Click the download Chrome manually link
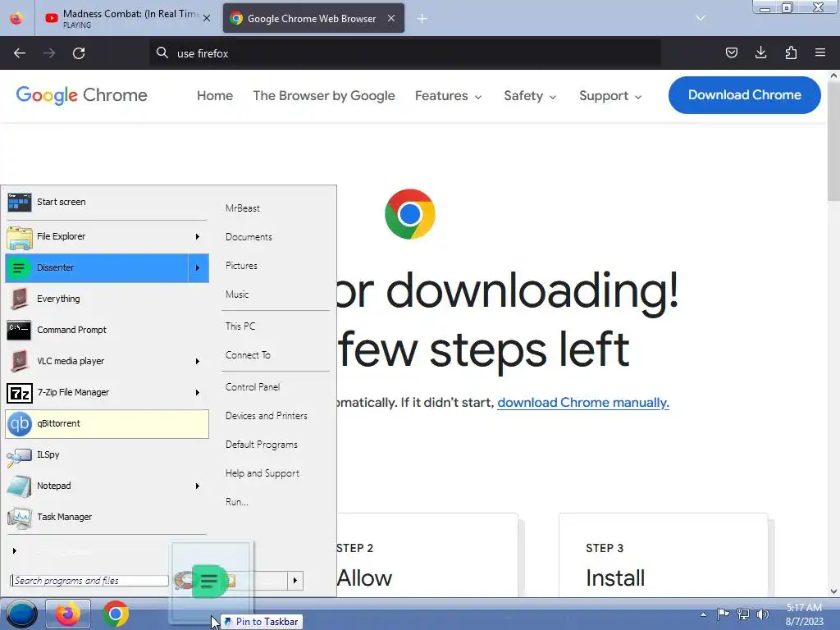840x630 pixels. coord(583,402)
